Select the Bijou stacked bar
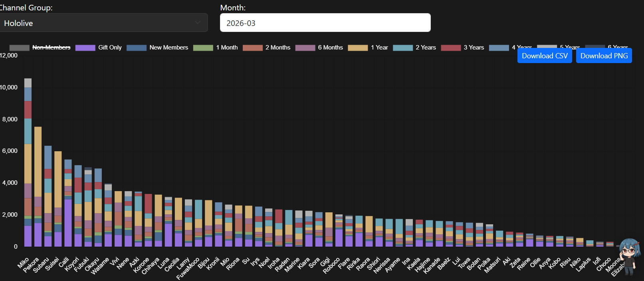This screenshot has width=644, height=281. point(208,224)
